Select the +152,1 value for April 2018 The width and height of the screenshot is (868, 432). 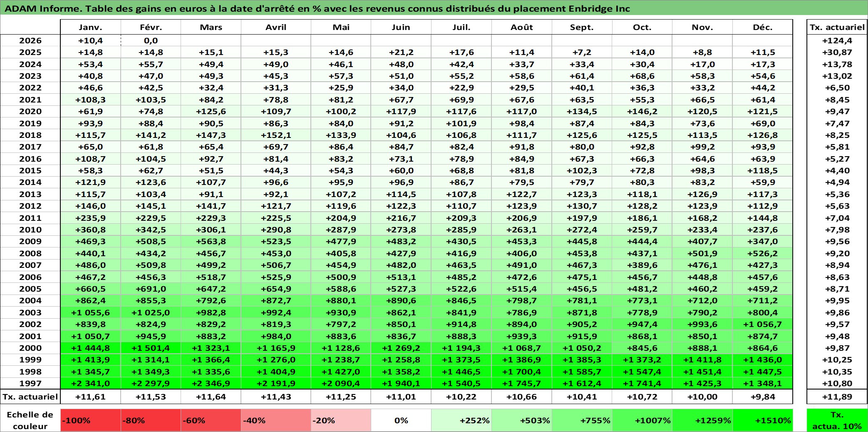pyautogui.click(x=276, y=135)
